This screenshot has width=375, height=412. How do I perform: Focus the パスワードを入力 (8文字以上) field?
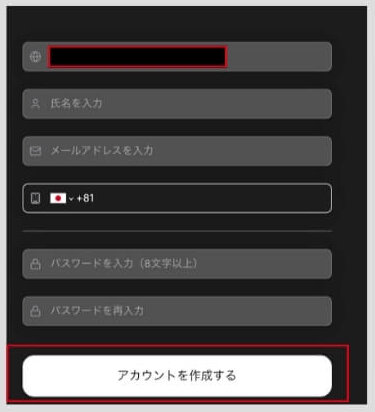[177, 264]
